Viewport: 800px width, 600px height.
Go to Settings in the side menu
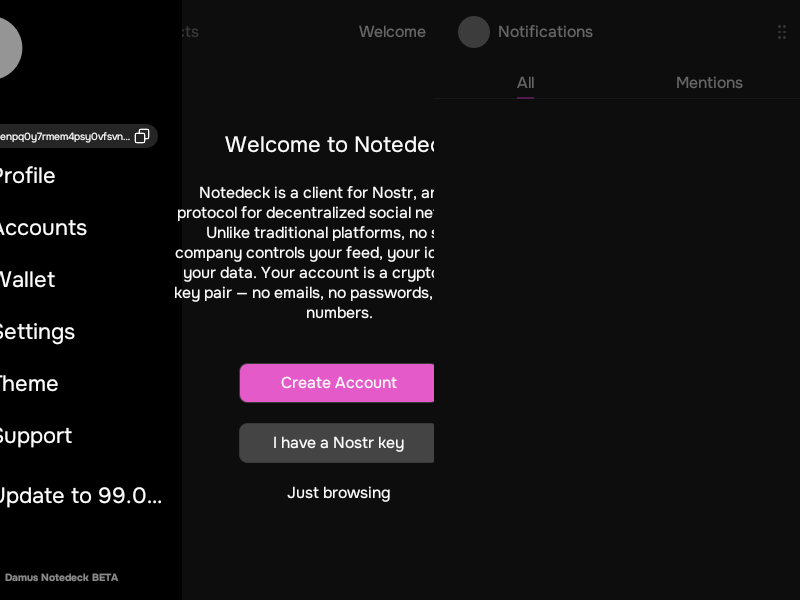(36, 332)
